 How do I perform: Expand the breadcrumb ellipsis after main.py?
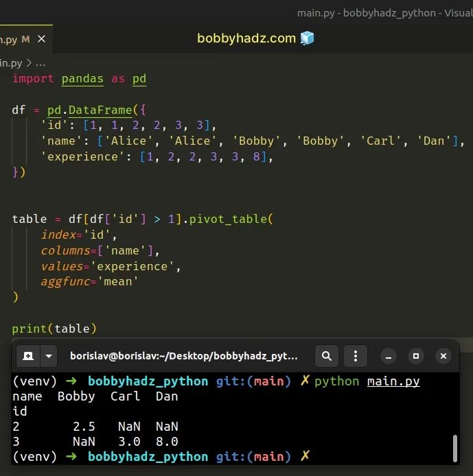(41, 62)
